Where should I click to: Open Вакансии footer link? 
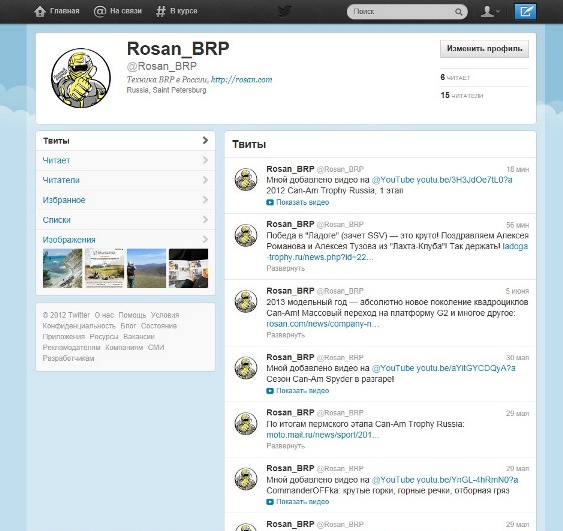click(139, 336)
